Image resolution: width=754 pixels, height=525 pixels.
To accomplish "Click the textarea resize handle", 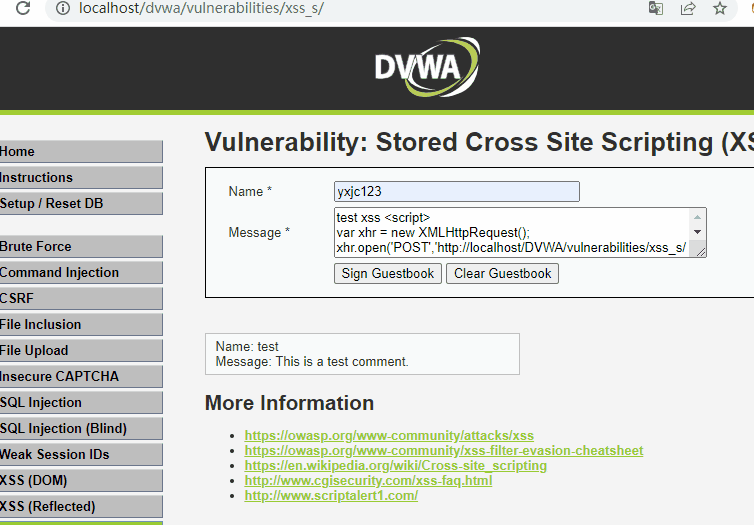I will (x=701, y=251).
